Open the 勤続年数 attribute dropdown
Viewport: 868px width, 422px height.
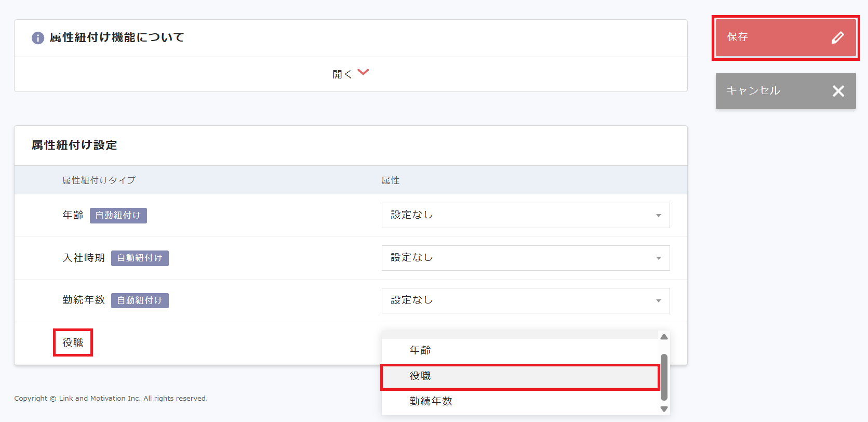pyautogui.click(x=525, y=300)
